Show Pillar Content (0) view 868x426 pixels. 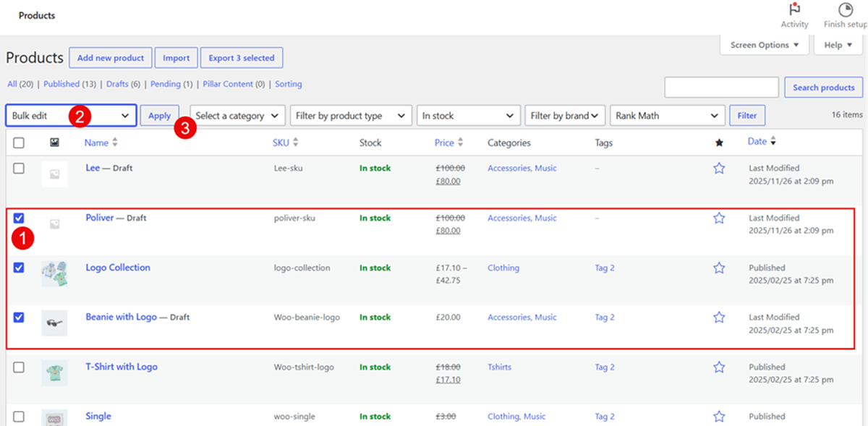(x=234, y=84)
